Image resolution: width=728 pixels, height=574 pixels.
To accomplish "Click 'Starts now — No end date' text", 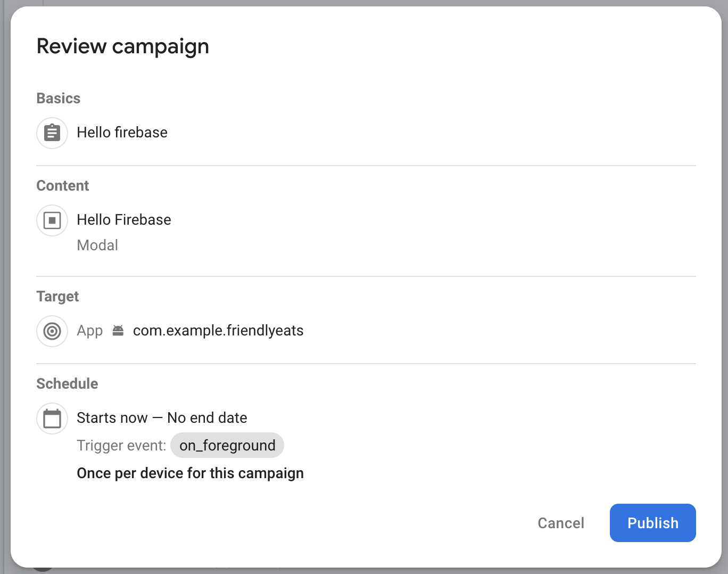I will (162, 418).
